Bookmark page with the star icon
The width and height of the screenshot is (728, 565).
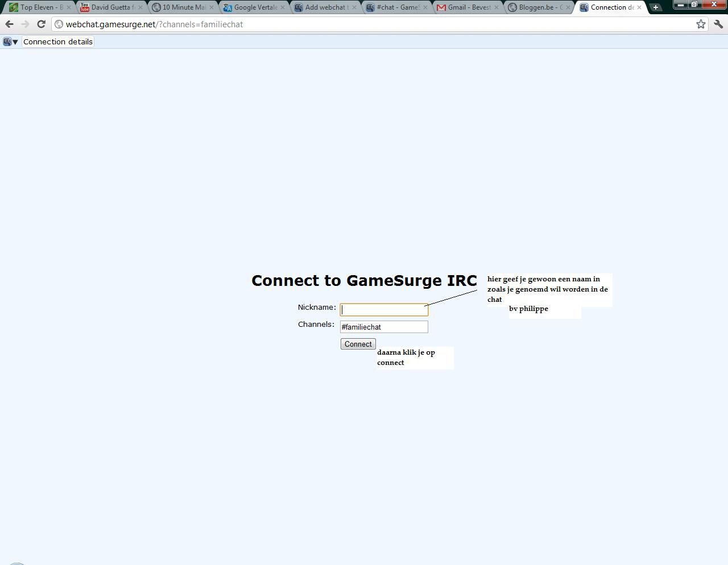pos(701,24)
